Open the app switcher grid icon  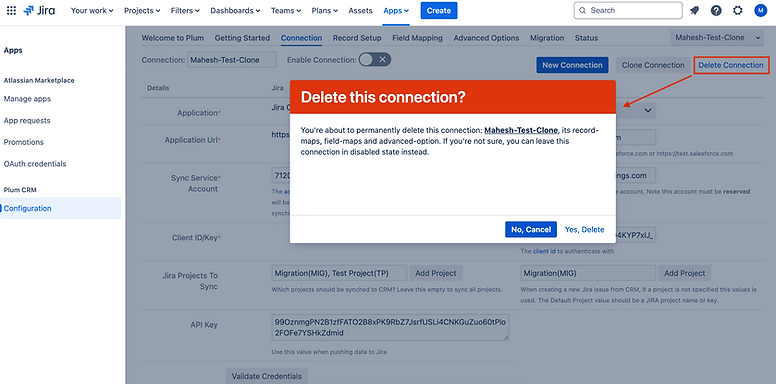point(11,10)
